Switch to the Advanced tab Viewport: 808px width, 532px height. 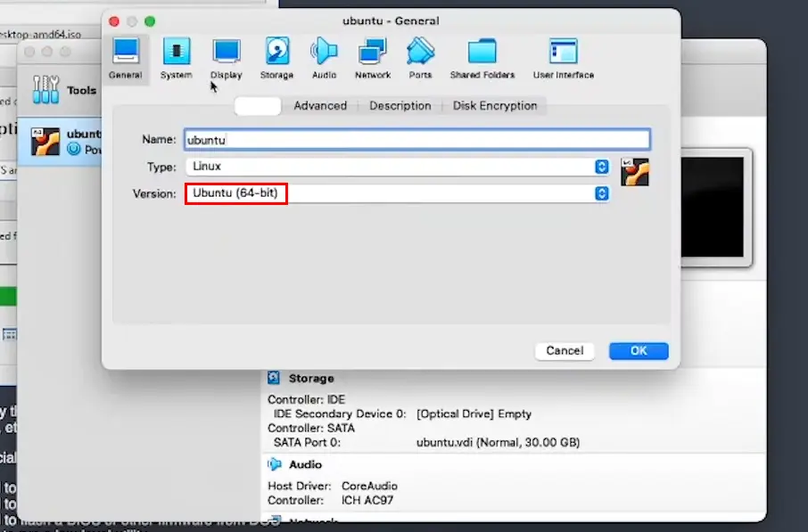tap(320, 105)
